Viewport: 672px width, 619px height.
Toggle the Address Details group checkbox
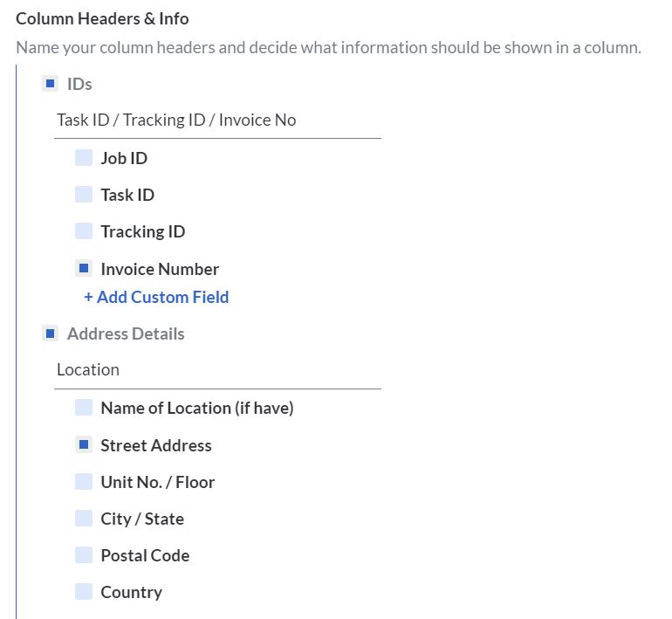[51, 334]
